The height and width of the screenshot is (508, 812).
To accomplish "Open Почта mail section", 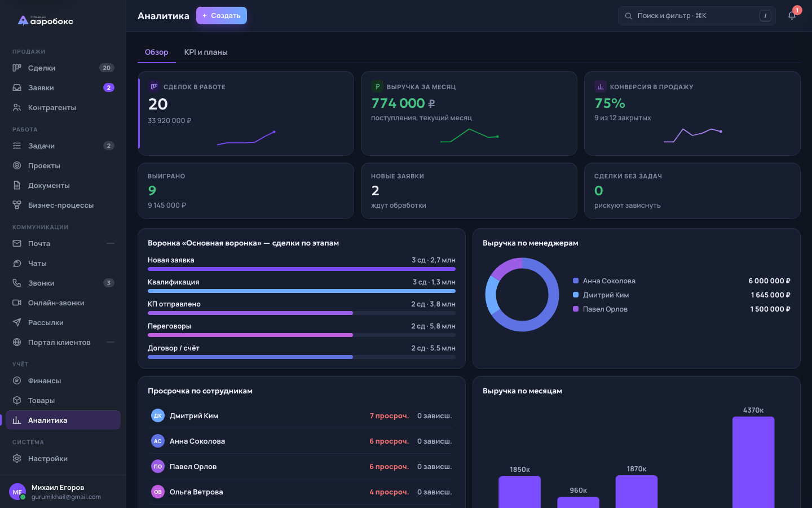I will 63,243.
